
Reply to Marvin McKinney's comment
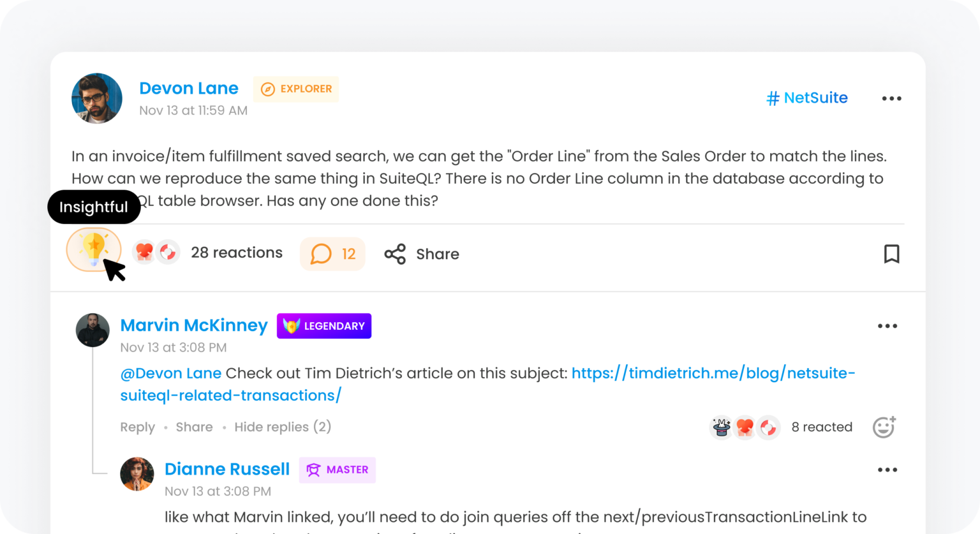coord(137,427)
